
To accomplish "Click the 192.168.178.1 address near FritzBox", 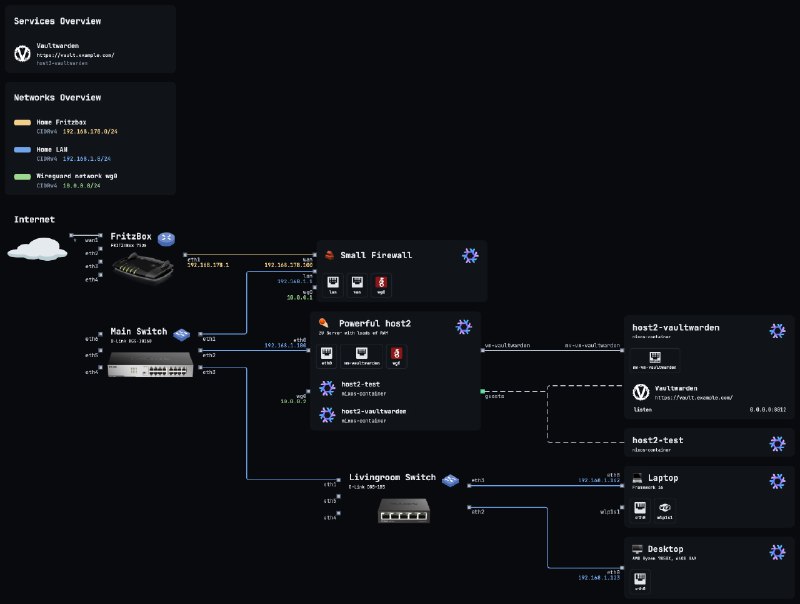I will click(x=208, y=265).
